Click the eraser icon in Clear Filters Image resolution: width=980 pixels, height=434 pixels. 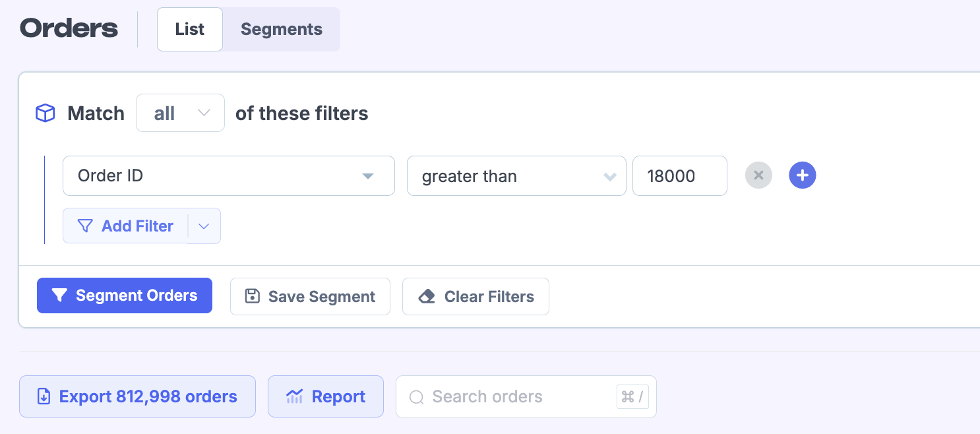click(x=427, y=297)
